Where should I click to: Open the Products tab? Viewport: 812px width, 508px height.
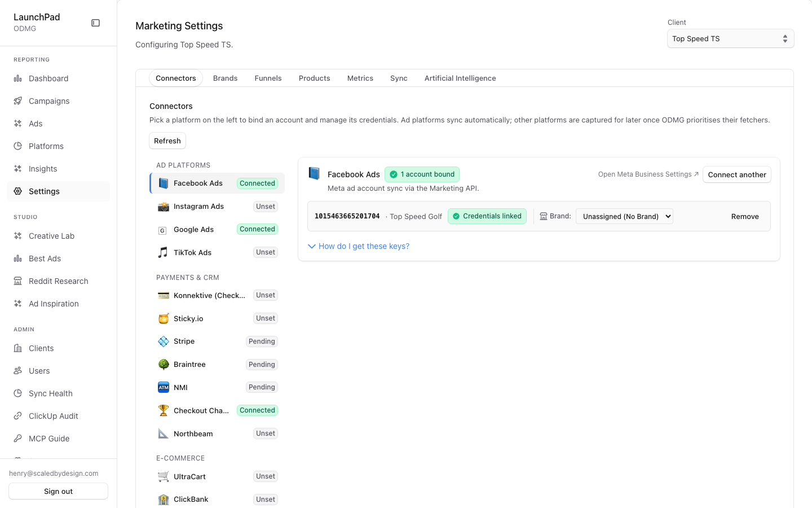click(x=315, y=78)
